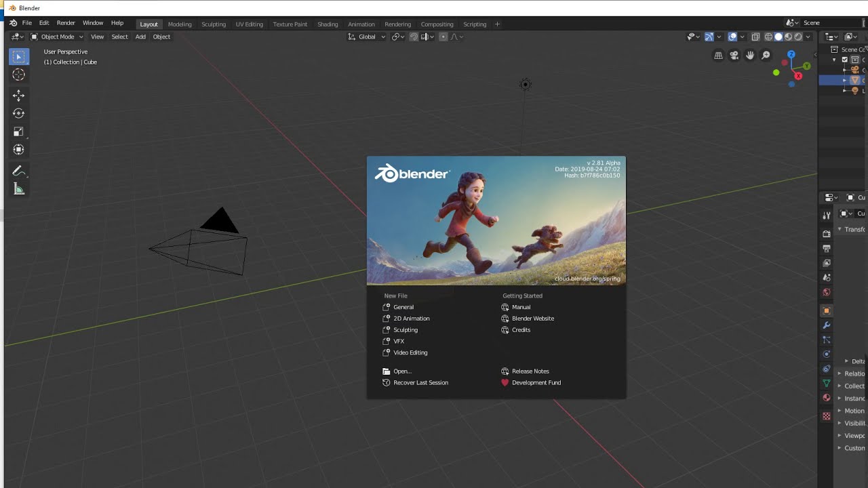Create new 2D Animation file

click(412, 319)
